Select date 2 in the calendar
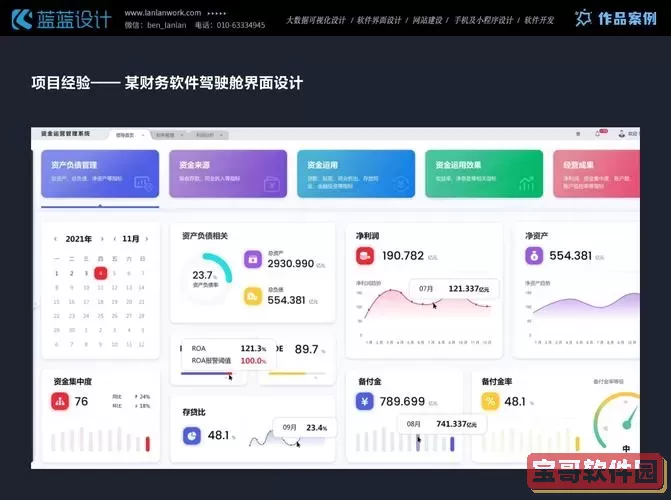 click(71, 273)
